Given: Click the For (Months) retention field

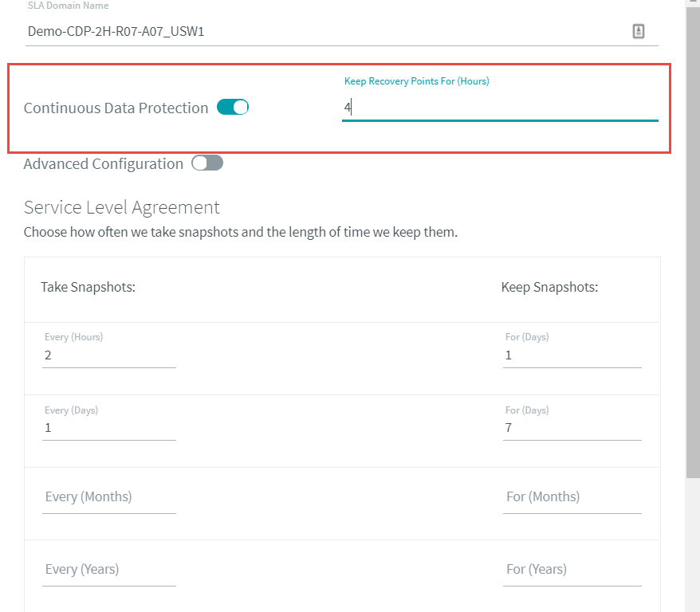Looking at the screenshot, I should (x=572, y=497).
